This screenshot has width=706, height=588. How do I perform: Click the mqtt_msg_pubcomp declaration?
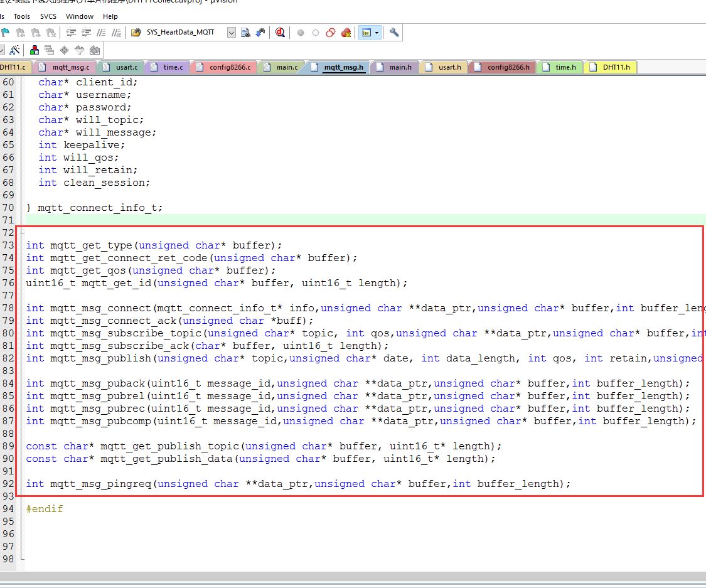click(361, 421)
